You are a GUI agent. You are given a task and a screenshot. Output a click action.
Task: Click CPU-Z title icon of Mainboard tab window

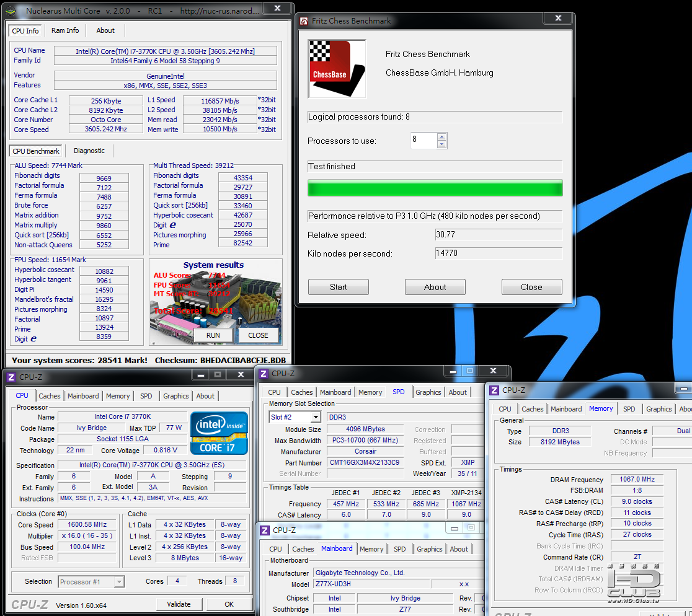(x=265, y=530)
